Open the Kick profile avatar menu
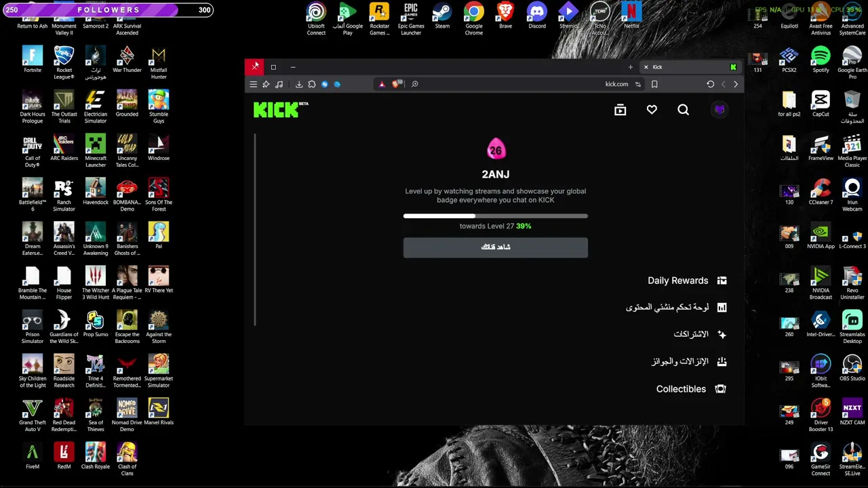The width and height of the screenshot is (868, 488). (x=719, y=110)
